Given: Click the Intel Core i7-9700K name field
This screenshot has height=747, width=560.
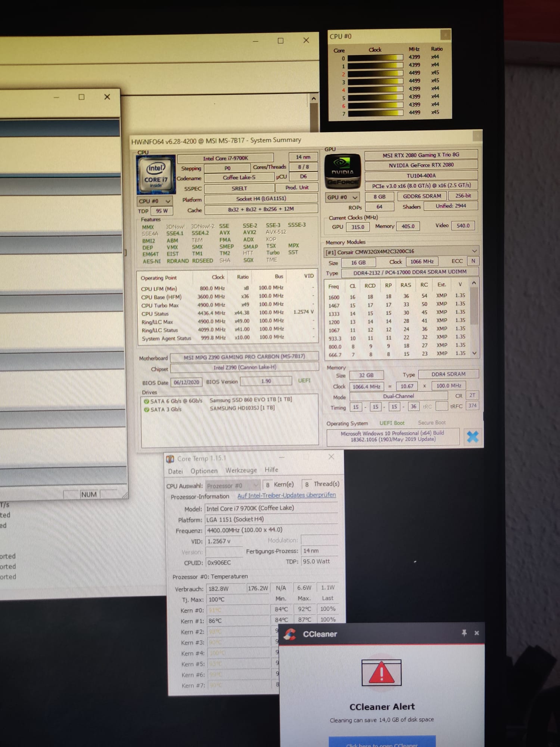Looking at the screenshot, I should click(x=225, y=158).
